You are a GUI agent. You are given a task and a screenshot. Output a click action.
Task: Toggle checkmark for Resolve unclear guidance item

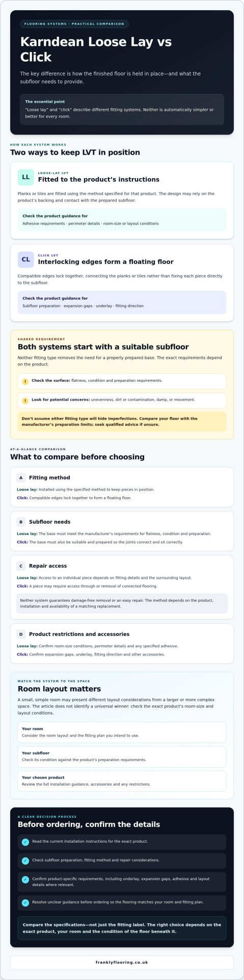25,903
